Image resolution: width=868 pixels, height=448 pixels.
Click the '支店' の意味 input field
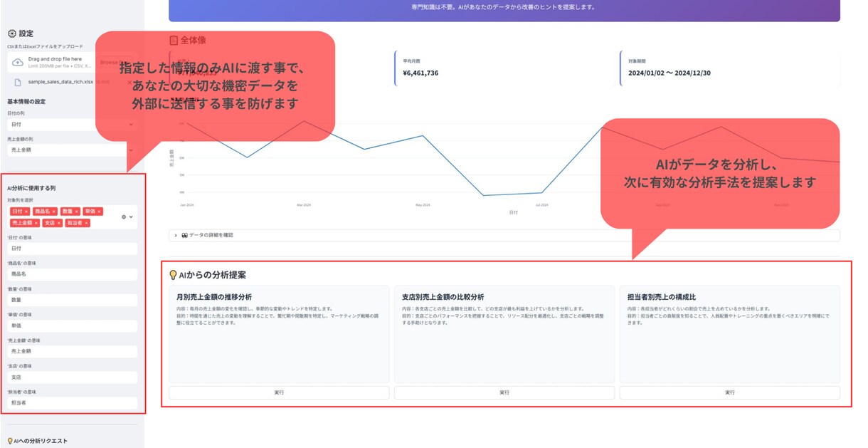(72, 377)
